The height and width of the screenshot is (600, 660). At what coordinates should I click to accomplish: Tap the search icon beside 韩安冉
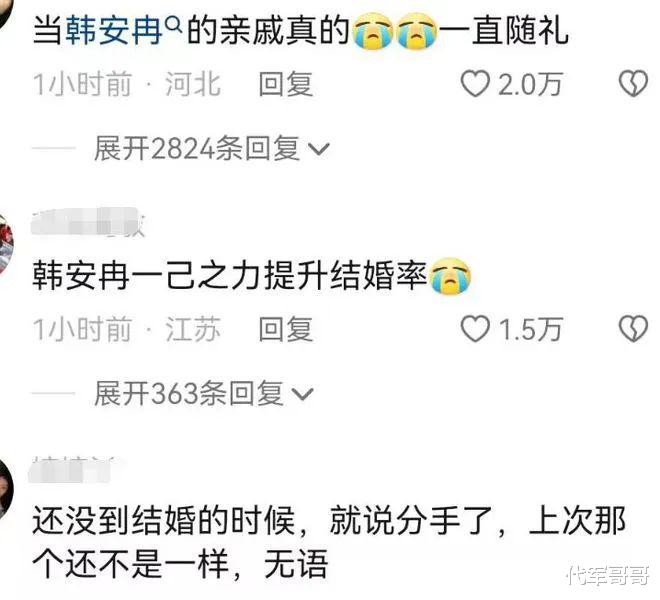173,25
